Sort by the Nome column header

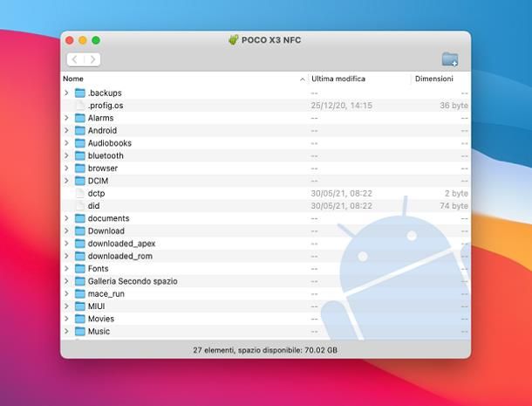click(x=73, y=79)
